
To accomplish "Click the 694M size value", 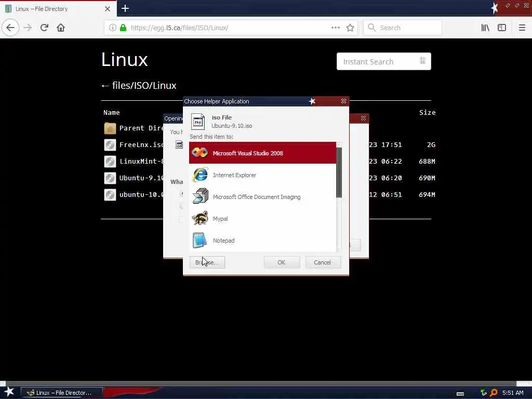I will (427, 195).
